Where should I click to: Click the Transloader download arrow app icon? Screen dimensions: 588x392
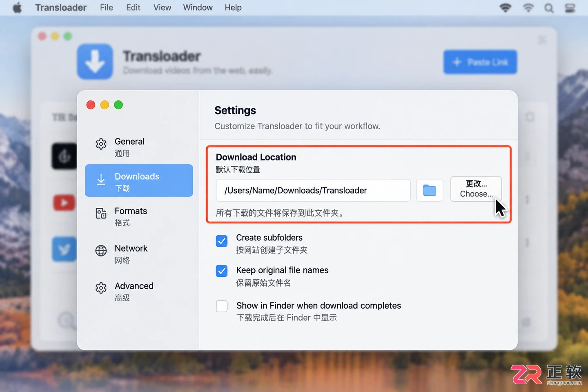[x=95, y=62]
